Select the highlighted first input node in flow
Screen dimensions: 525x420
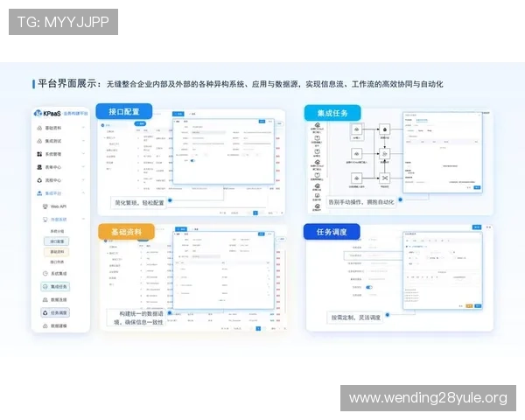357,129
